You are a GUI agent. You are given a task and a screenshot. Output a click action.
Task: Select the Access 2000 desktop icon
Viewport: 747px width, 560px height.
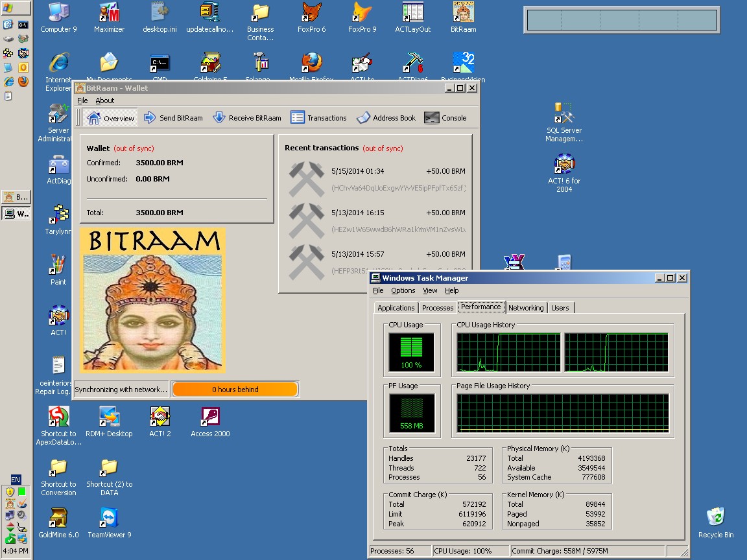click(x=210, y=421)
